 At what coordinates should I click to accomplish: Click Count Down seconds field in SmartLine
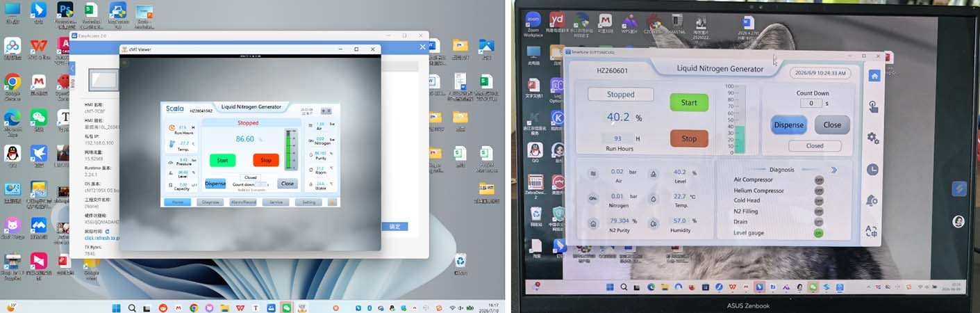click(x=811, y=103)
